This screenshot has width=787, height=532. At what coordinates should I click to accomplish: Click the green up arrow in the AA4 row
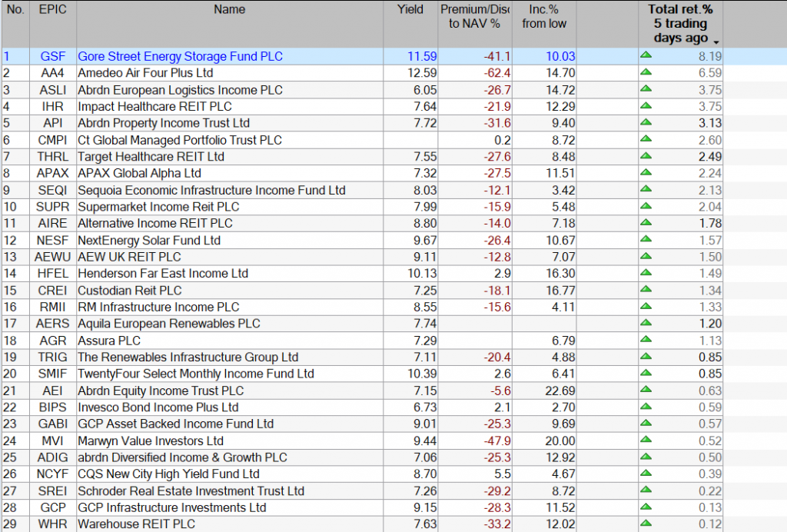point(646,71)
